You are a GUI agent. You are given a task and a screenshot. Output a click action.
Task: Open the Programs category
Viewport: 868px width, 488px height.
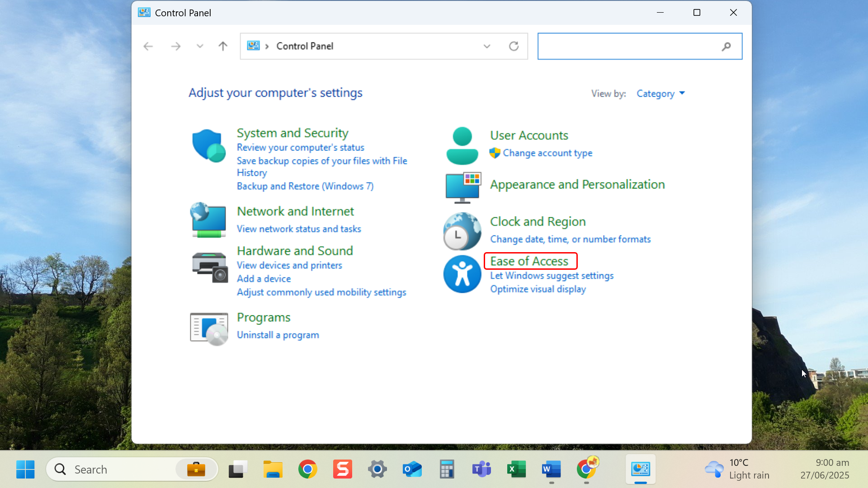click(x=264, y=317)
